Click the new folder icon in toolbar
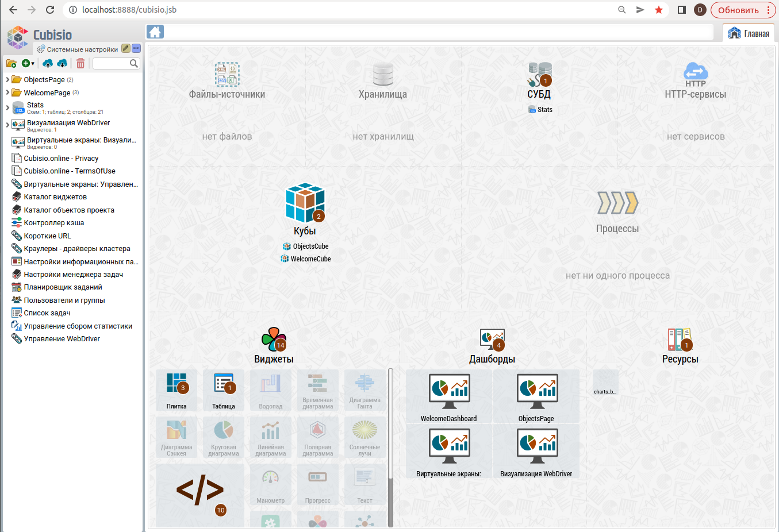This screenshot has height=532, width=779. point(11,63)
